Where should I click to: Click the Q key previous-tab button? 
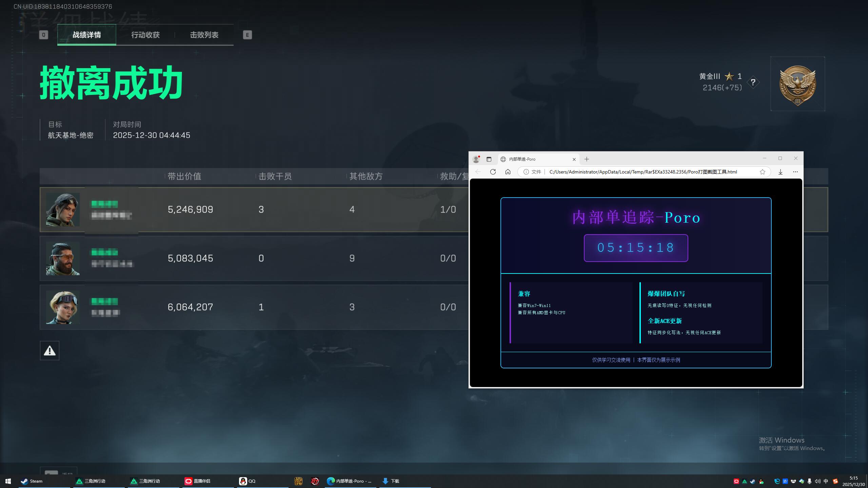[x=43, y=35]
